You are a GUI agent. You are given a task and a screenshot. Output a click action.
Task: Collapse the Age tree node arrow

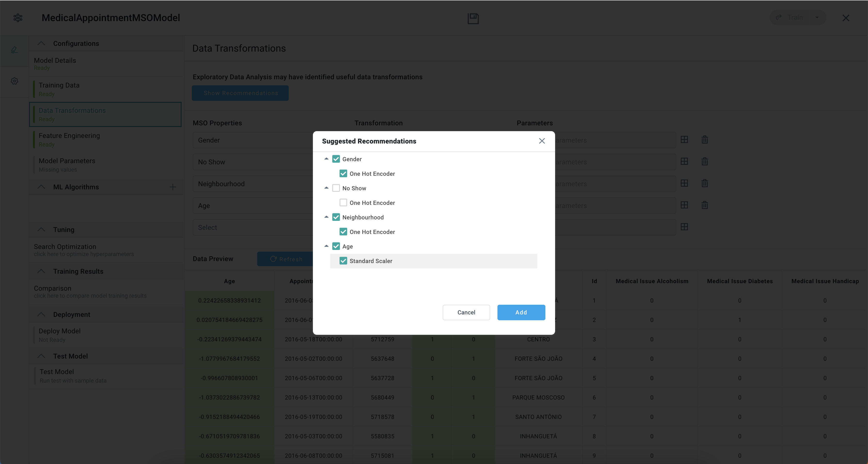click(326, 246)
